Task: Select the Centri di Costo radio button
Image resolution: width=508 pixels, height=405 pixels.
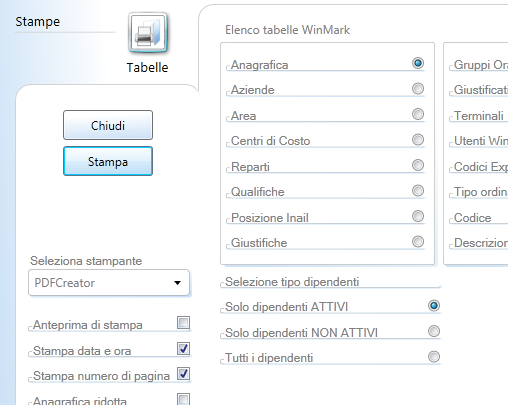Action: pyautogui.click(x=418, y=139)
